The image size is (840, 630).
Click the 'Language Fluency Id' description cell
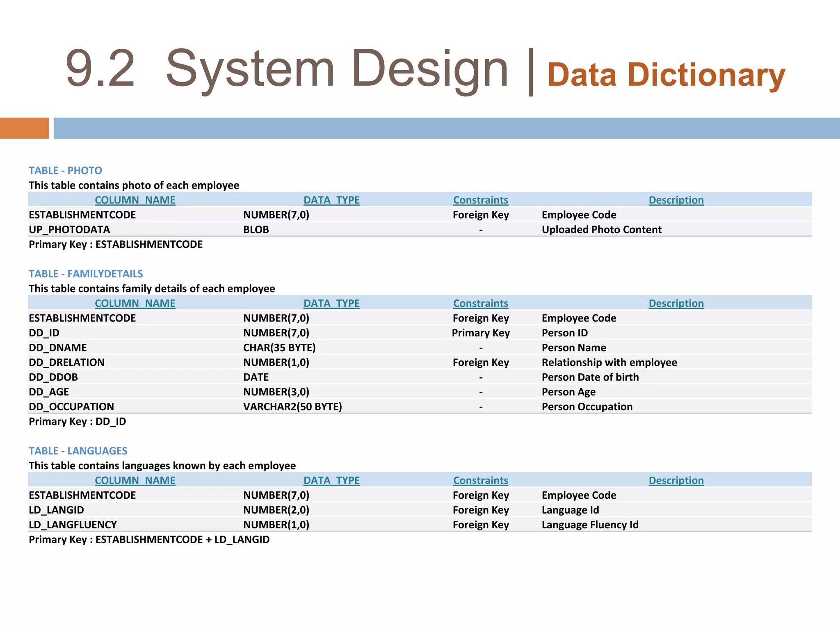click(590, 525)
